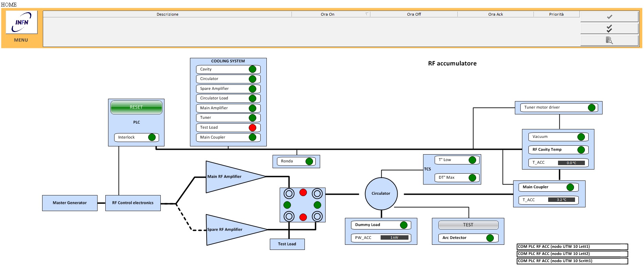
Task: Select COM PLC RF ACC Scritt1 status bar
Action: pyautogui.click(x=572, y=261)
